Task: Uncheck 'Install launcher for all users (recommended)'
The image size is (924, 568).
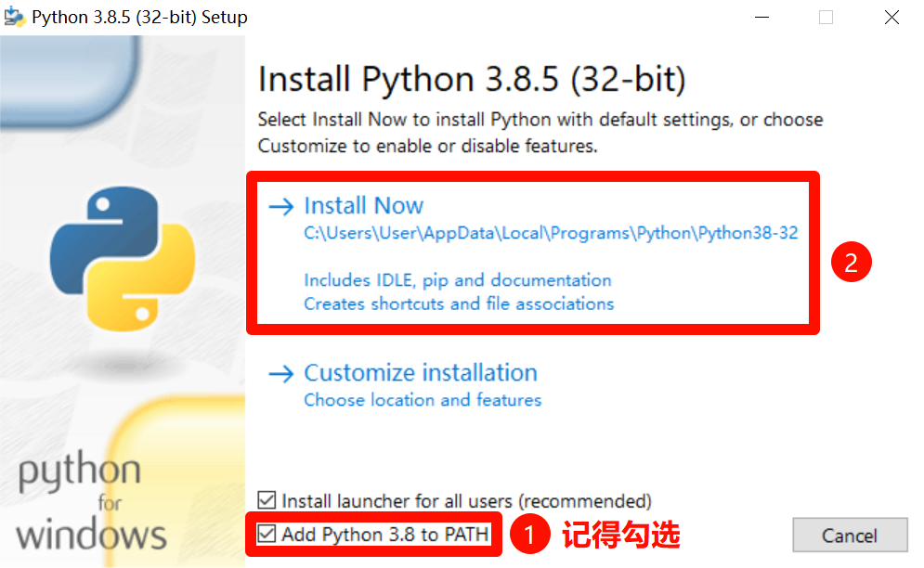Action: pos(267,500)
